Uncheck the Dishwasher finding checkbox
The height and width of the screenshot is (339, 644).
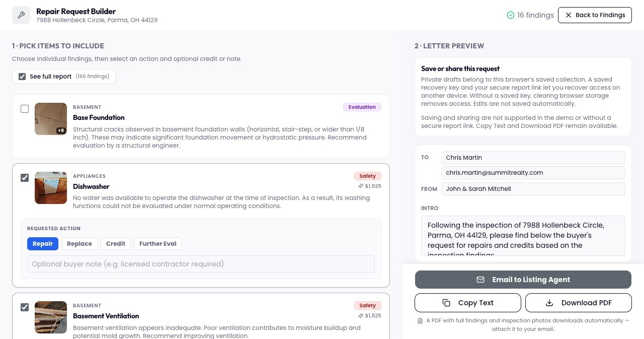coord(25,178)
